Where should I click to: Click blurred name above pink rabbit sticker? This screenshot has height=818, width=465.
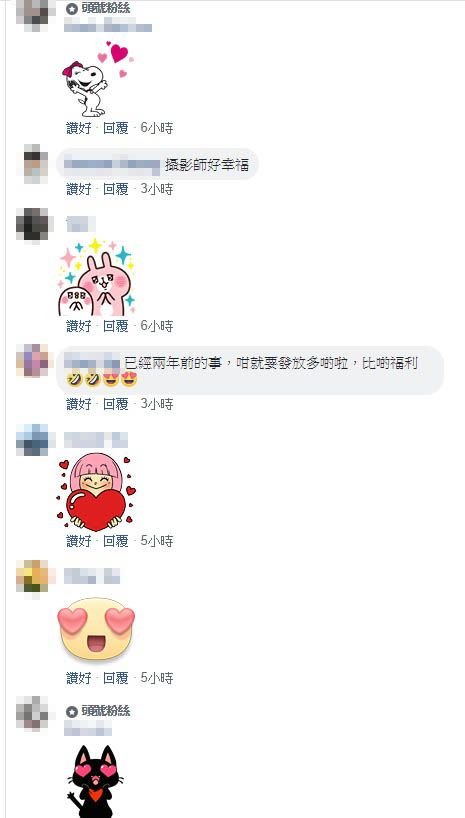pyautogui.click(x=81, y=224)
